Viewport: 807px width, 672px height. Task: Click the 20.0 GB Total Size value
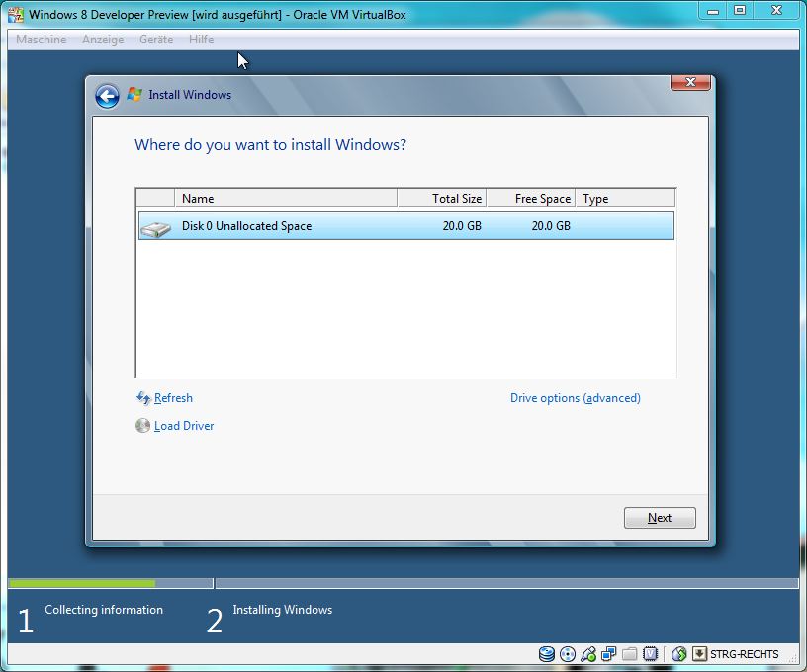click(x=462, y=226)
